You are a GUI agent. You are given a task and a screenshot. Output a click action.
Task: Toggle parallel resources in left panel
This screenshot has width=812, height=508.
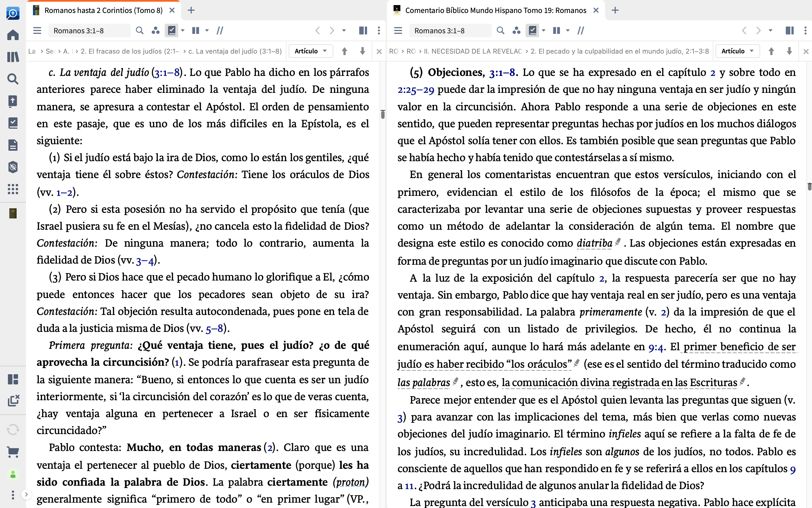220,30
